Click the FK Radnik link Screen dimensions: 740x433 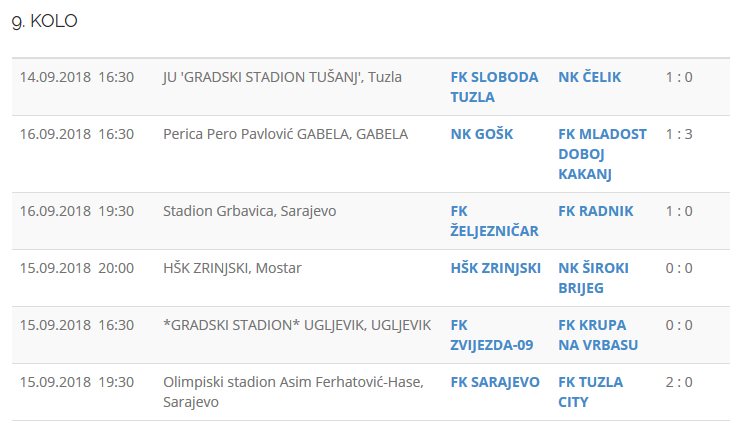595,211
